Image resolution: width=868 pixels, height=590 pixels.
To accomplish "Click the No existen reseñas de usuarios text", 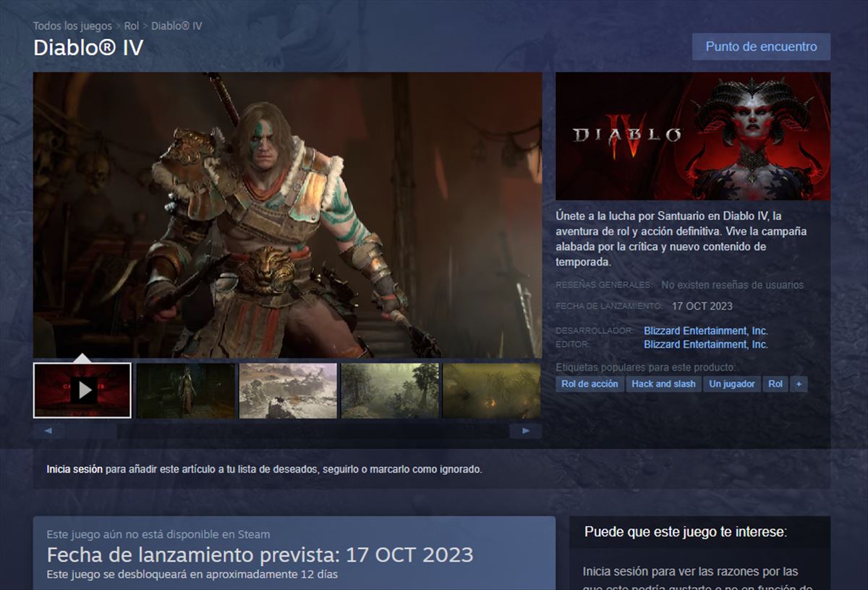I will click(x=732, y=285).
